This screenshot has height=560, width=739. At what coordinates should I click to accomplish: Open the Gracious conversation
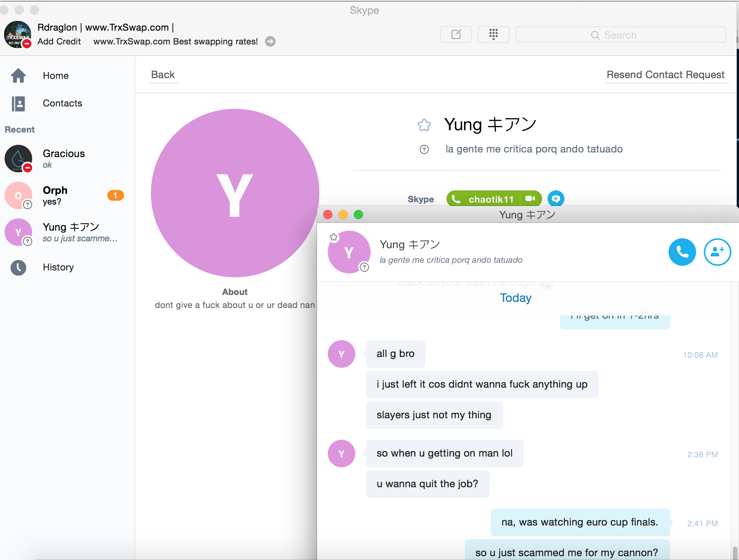pyautogui.click(x=64, y=158)
